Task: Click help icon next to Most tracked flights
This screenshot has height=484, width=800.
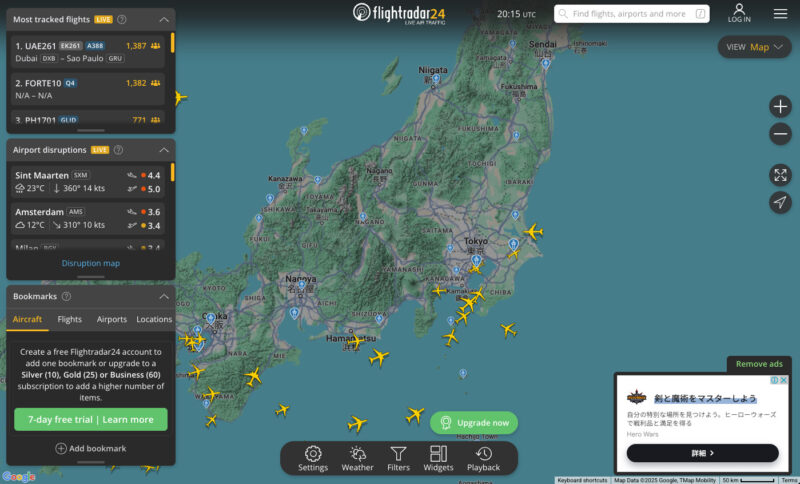Action: [x=122, y=19]
